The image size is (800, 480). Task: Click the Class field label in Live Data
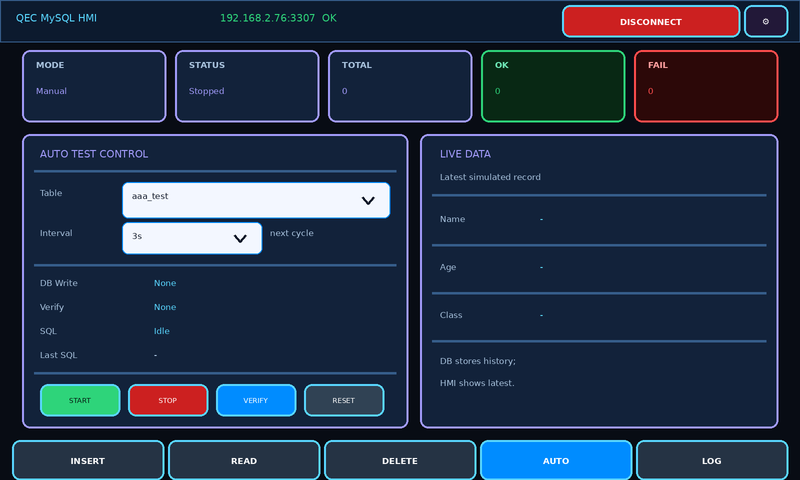[451, 315]
